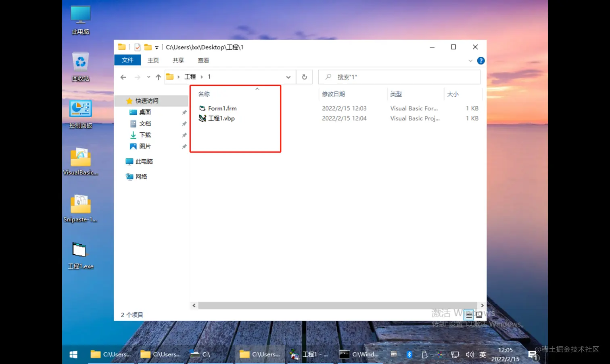Click the forward navigation arrow
This screenshot has width=610, height=364.
pyautogui.click(x=137, y=77)
